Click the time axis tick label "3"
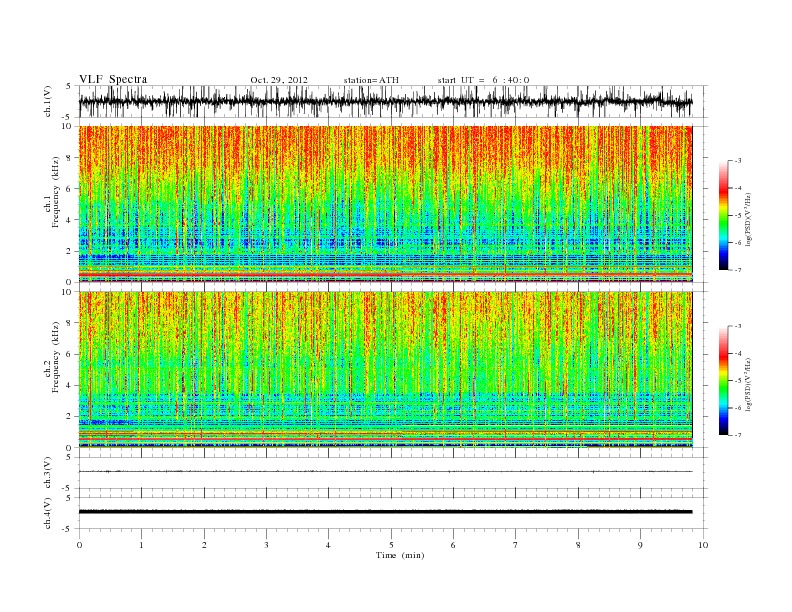Viewport: 792px width, 612px height. pos(266,545)
